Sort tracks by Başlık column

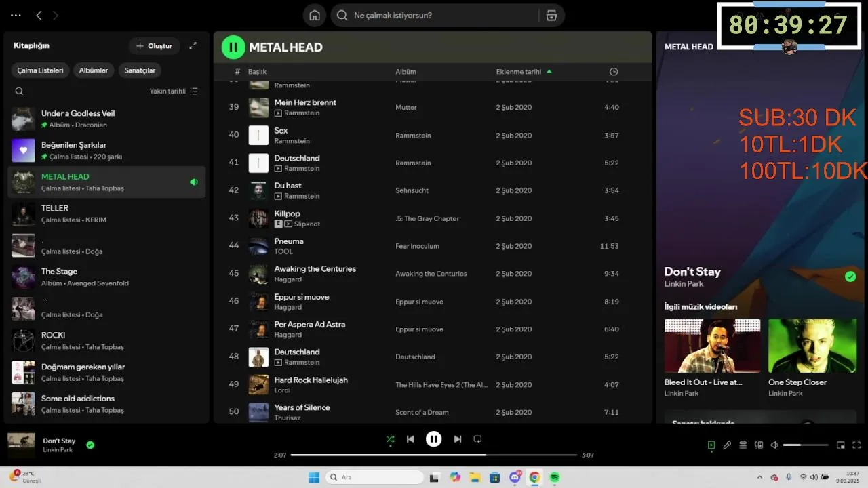coord(257,72)
